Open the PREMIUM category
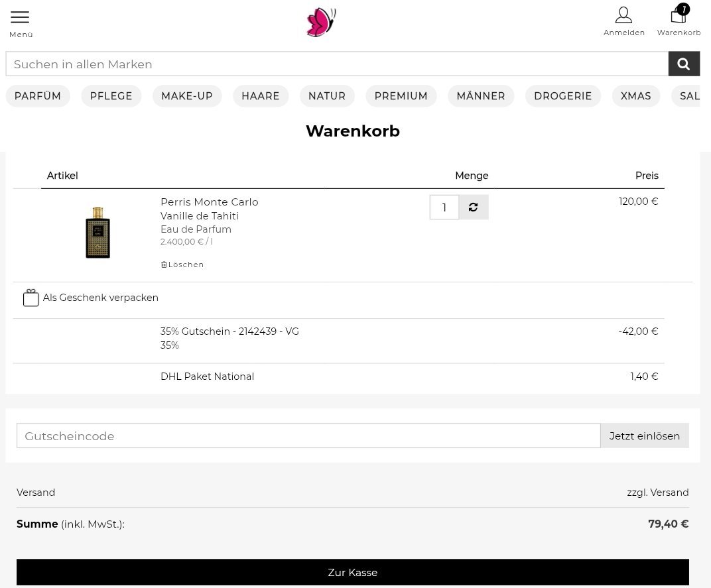The width and height of the screenshot is (711, 588). tap(401, 96)
